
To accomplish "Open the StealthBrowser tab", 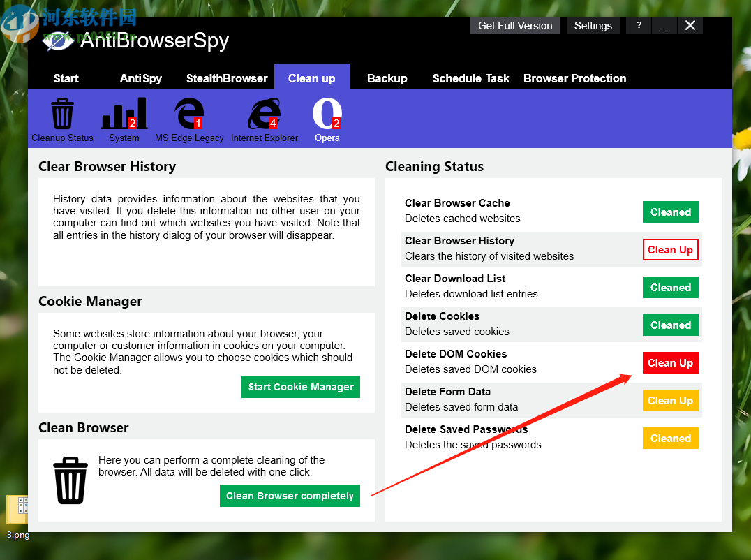I will tap(227, 78).
